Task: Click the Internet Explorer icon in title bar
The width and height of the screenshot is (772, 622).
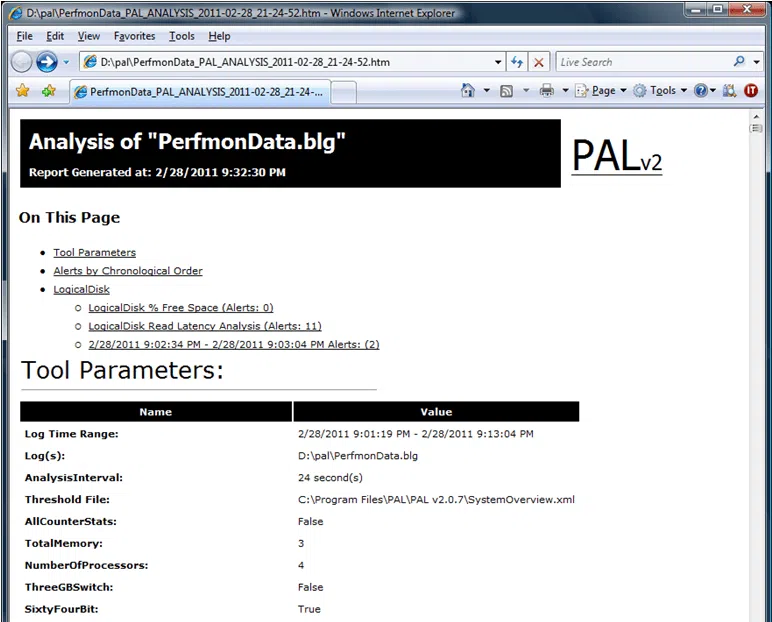Action: [x=16, y=13]
